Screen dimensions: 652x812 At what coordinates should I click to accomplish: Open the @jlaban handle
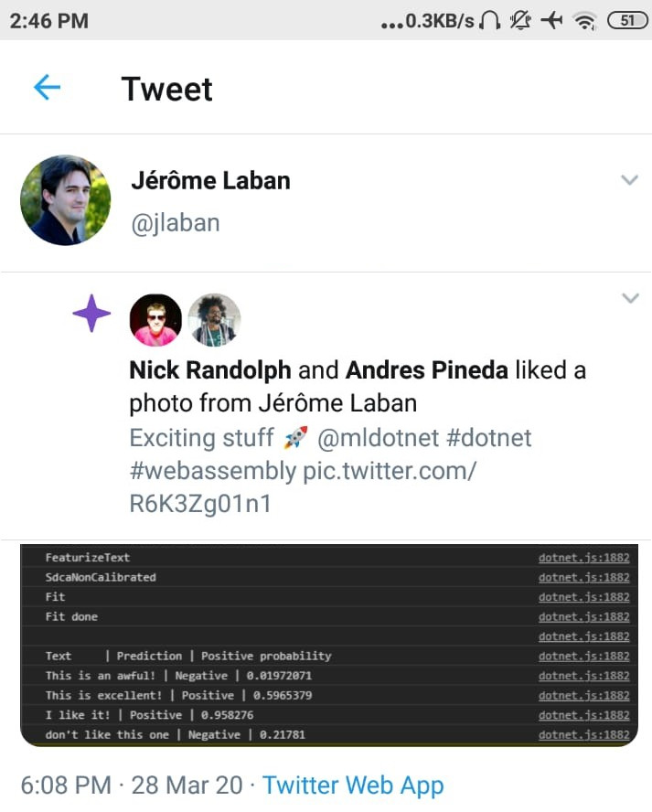click(x=176, y=222)
